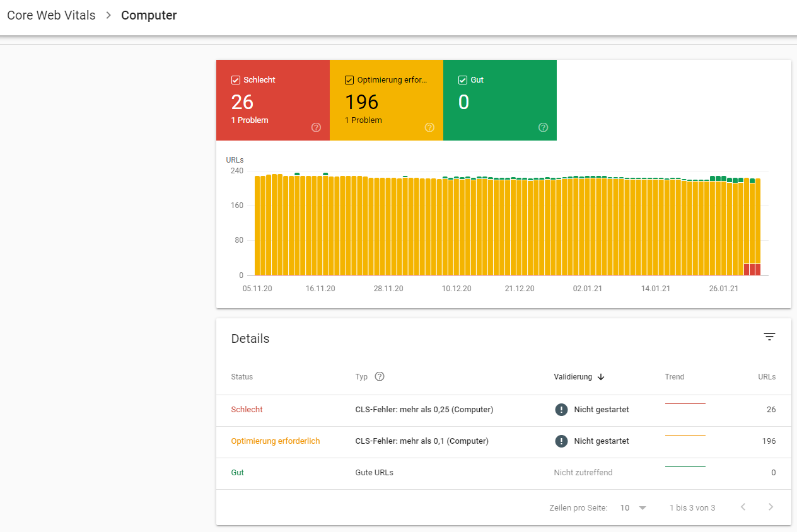The width and height of the screenshot is (797, 532).
Task: Open Optimierung erforderlich status row
Action: [x=503, y=441]
